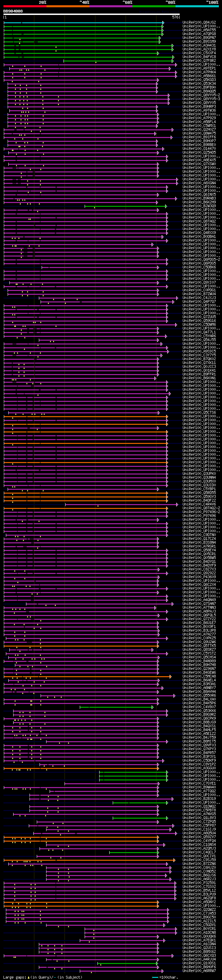Select hit label UniRef100_B0YCR1

coord(199,929)
